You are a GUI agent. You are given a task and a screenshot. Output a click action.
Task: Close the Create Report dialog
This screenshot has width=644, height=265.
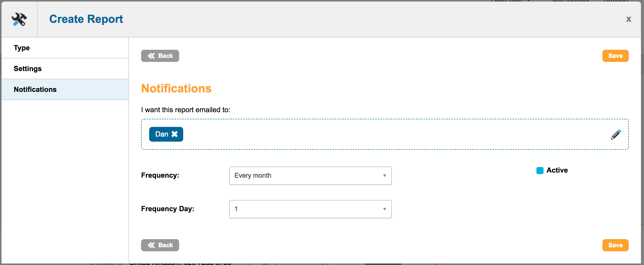point(628,19)
